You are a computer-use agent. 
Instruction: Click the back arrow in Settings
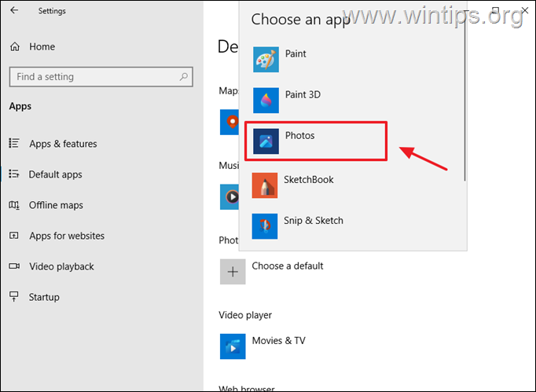[14, 10]
